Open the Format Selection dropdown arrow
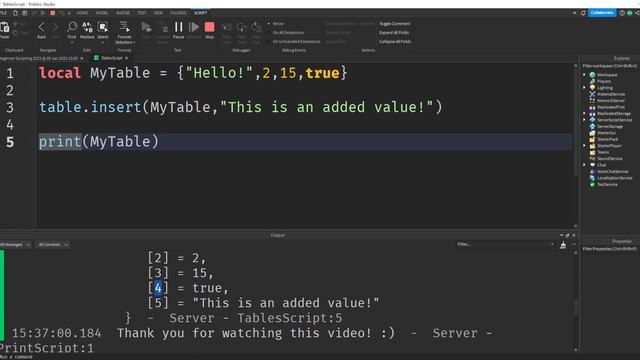The image size is (640, 360). click(134, 42)
